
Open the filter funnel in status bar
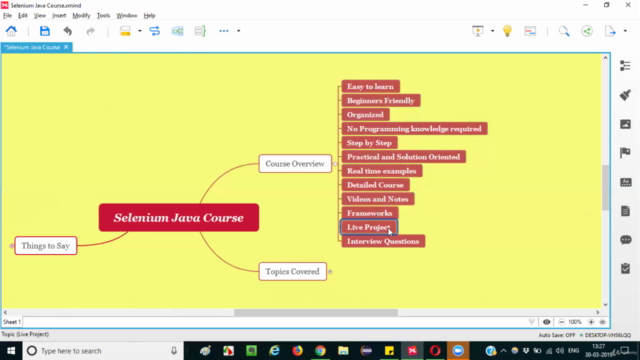pyautogui.click(x=531, y=322)
